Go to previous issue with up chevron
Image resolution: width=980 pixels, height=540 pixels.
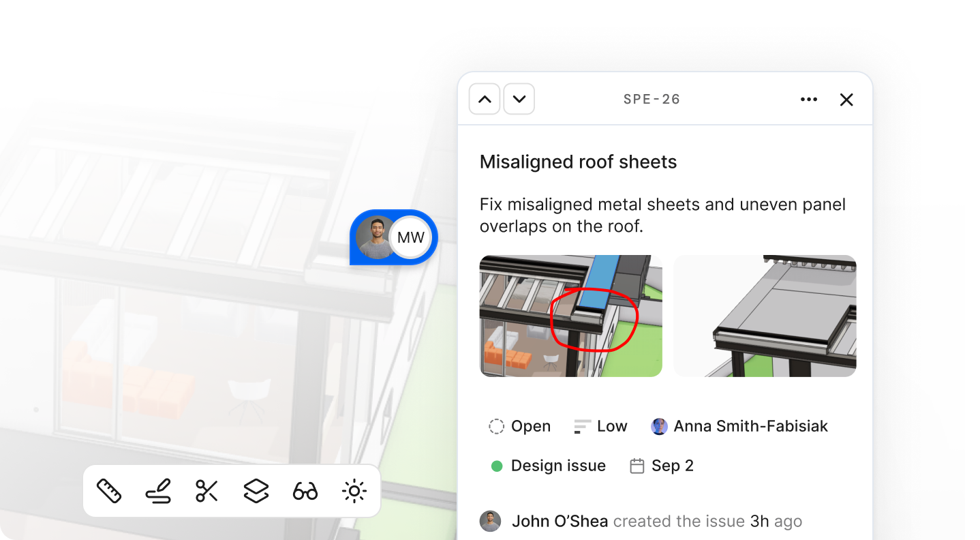click(485, 100)
